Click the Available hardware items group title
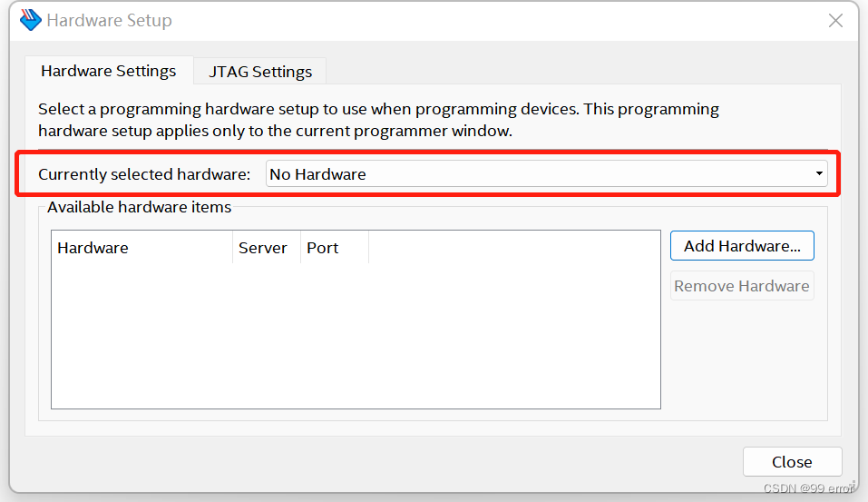868x502 pixels. tap(139, 207)
